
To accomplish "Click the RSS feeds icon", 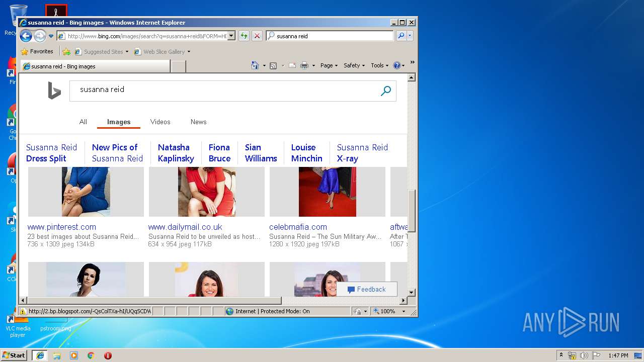I will [x=273, y=65].
